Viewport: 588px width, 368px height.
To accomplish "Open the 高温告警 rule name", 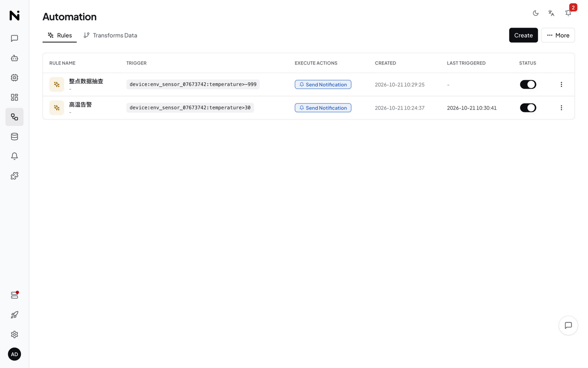I will click(80, 105).
